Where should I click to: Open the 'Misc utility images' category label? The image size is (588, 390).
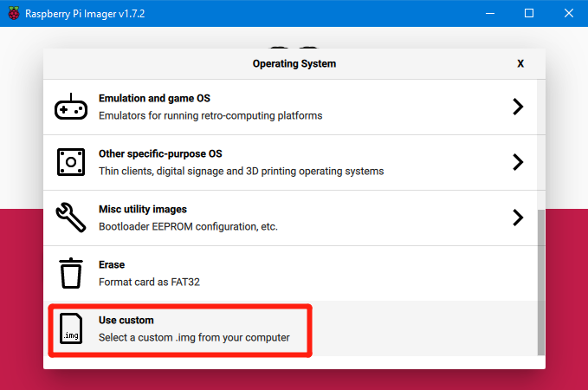coord(142,210)
